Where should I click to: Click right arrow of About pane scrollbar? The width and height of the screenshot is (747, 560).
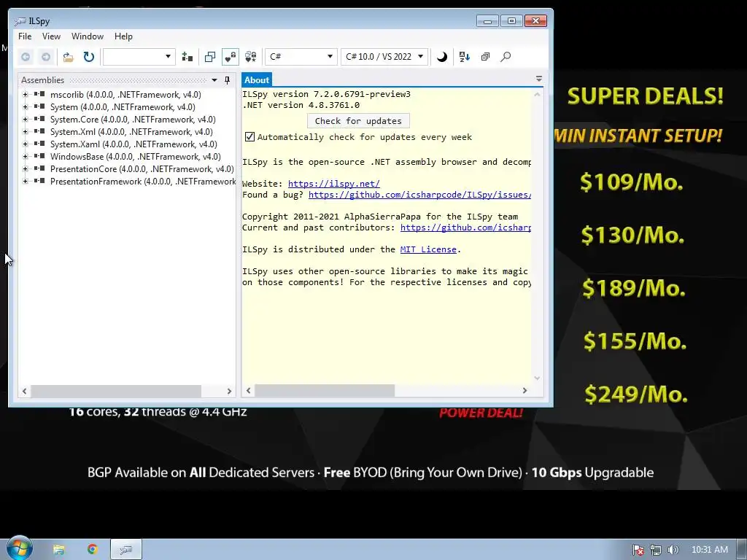[x=525, y=391]
